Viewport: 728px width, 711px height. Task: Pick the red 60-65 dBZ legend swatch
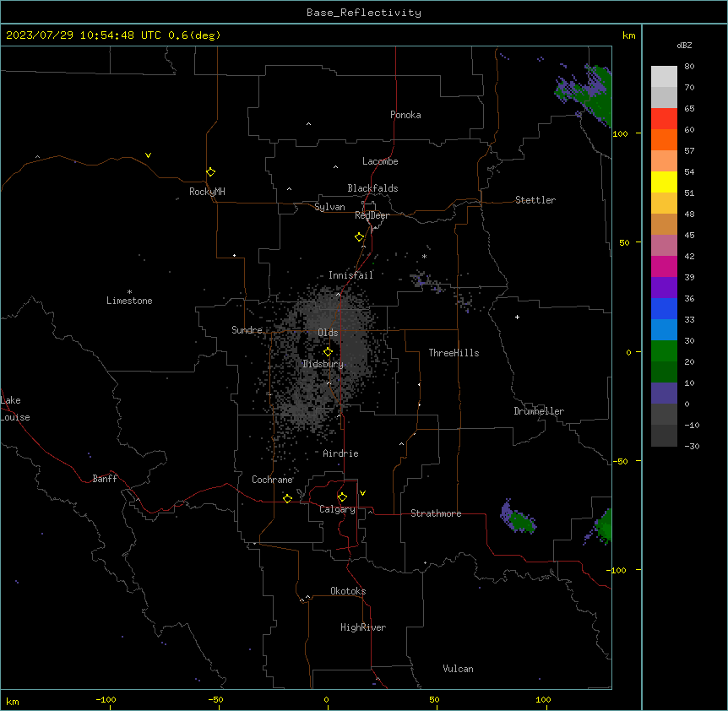tap(664, 118)
